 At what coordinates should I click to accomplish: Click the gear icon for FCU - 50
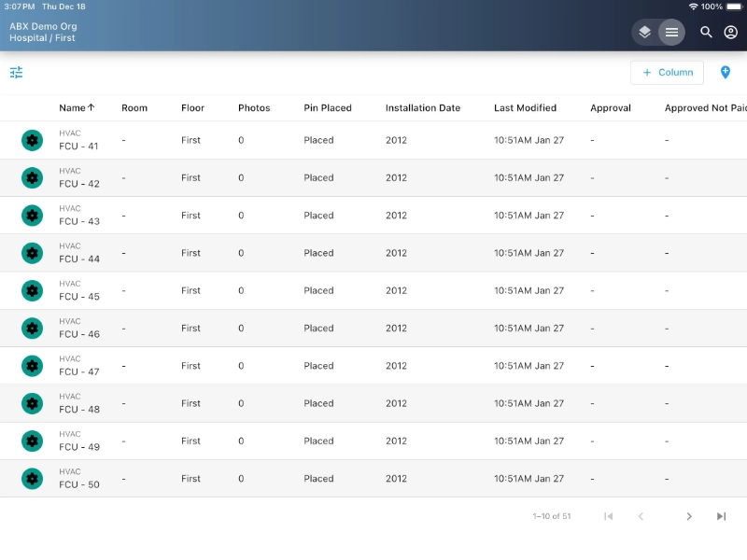[33, 479]
